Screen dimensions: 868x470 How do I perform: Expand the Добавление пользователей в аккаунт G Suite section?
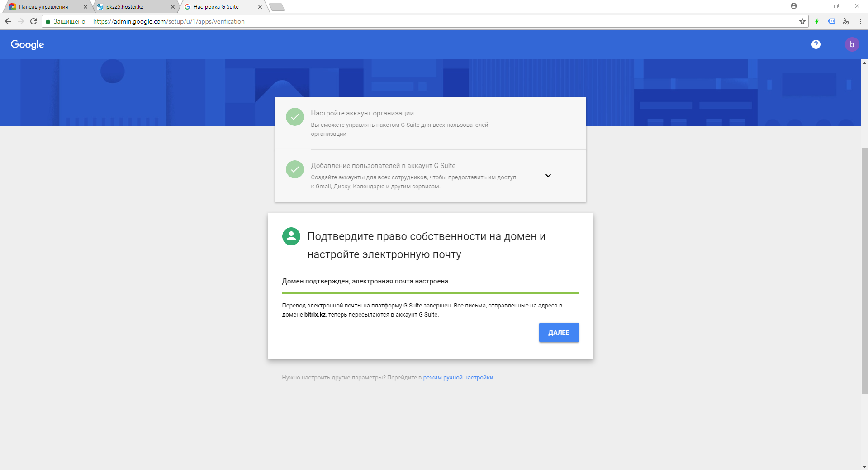pyautogui.click(x=548, y=176)
